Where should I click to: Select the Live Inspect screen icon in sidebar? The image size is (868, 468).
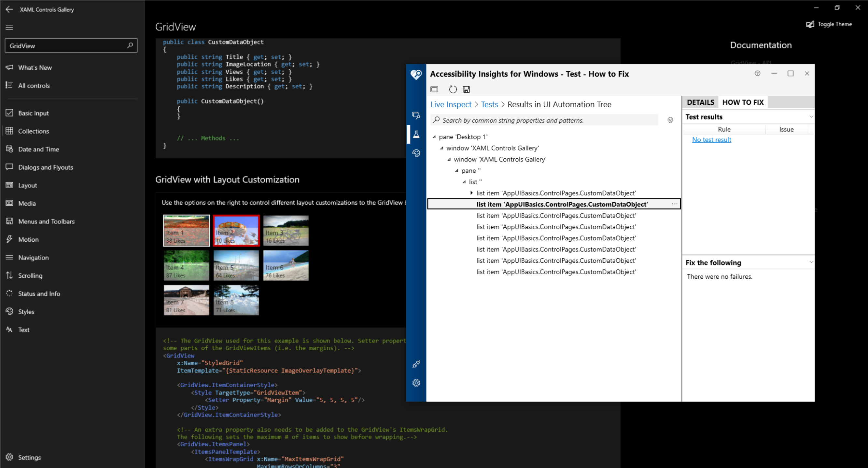pos(416,115)
